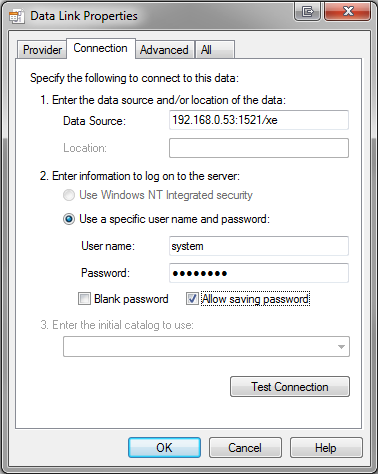Choose Use a specific user name and password
This screenshot has height=474, width=378.
click(69, 219)
